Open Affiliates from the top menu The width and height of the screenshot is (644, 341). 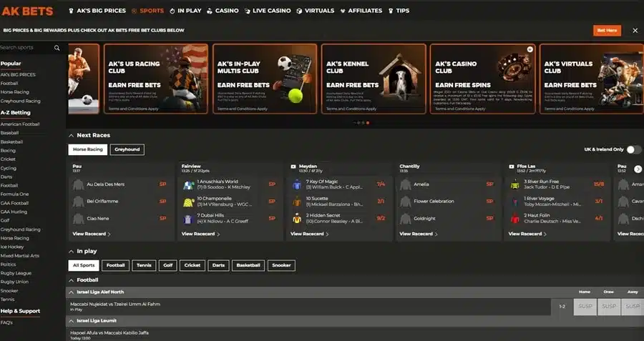[x=361, y=11]
